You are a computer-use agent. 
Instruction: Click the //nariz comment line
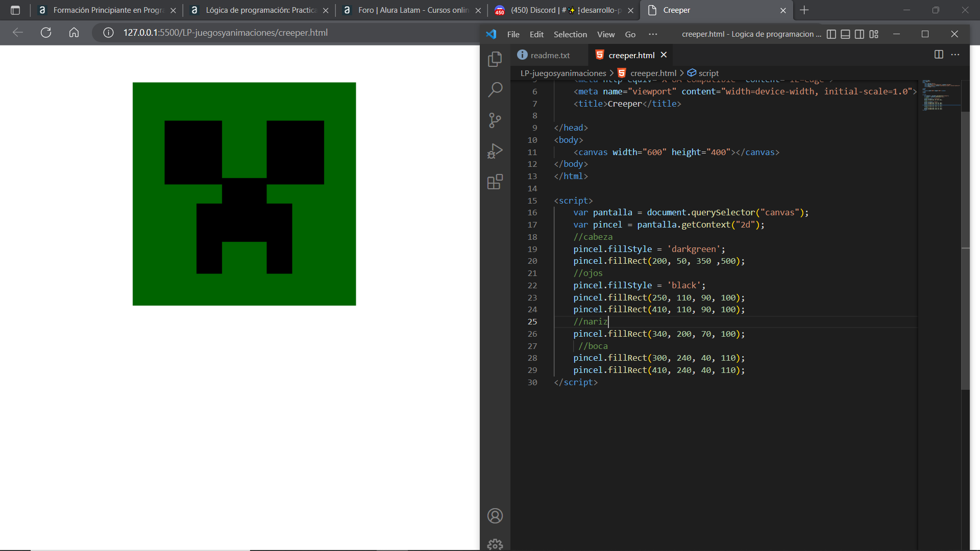[x=591, y=321]
